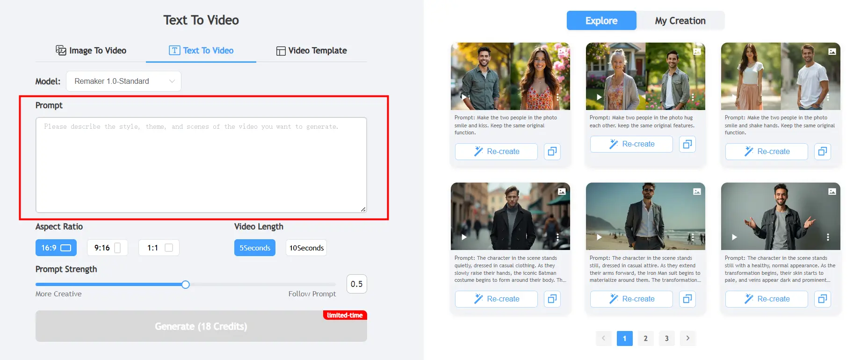868x360 pixels.
Task: Go to page 3 in pagination
Action: click(x=667, y=338)
